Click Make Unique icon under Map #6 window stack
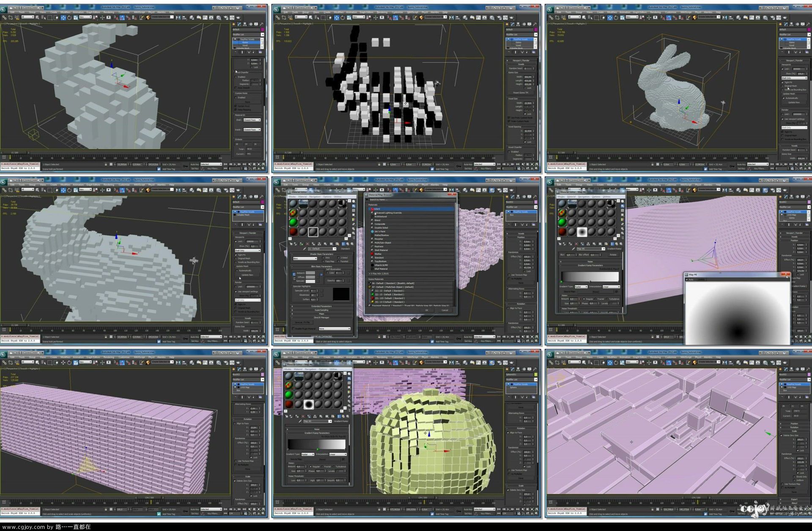 point(795,224)
